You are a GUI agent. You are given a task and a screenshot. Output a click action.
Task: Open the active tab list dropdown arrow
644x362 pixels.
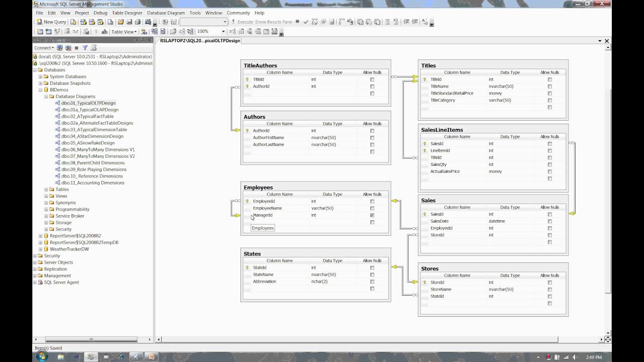[600, 41]
